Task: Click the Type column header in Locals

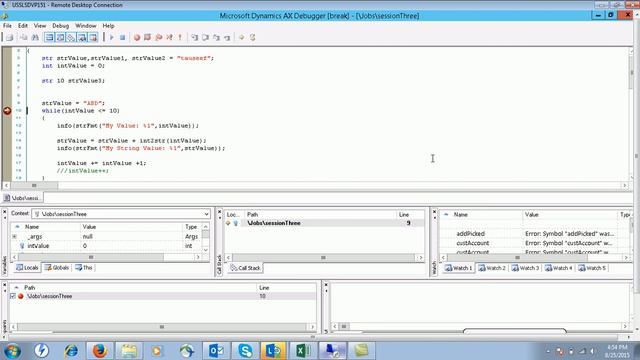Action: click(191, 227)
